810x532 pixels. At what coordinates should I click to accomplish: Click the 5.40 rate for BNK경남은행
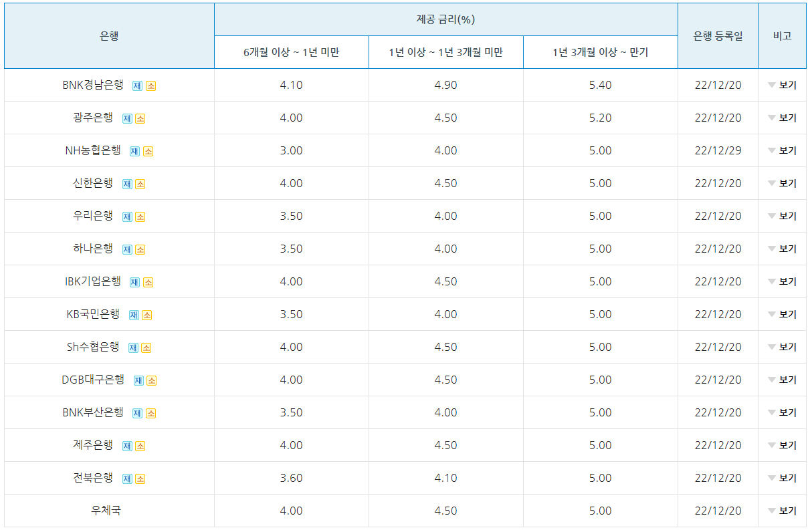pos(601,85)
